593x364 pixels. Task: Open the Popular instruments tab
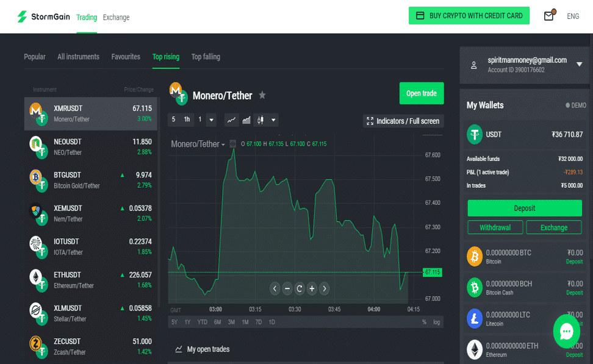(35, 57)
